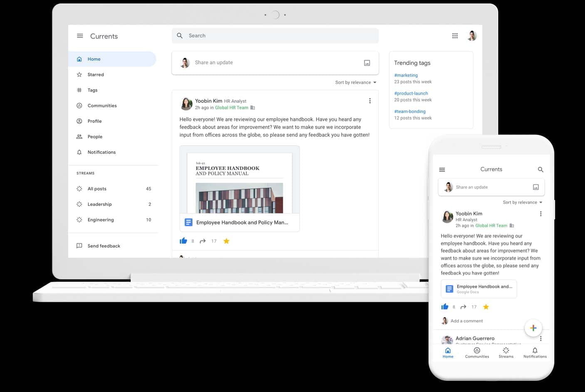Open Yoobin Kim post options on laptop
Viewport: 585px width, 392px height.
pyautogui.click(x=370, y=101)
